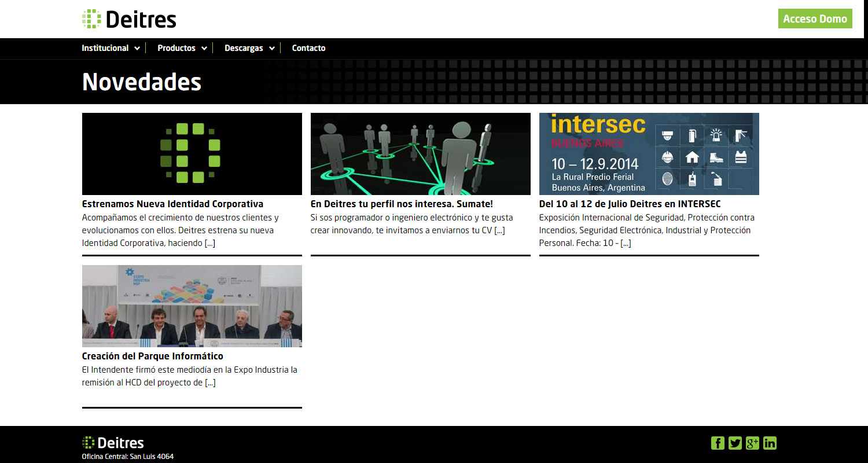Click the Acceso Domo button
The image size is (868, 463).
click(815, 19)
